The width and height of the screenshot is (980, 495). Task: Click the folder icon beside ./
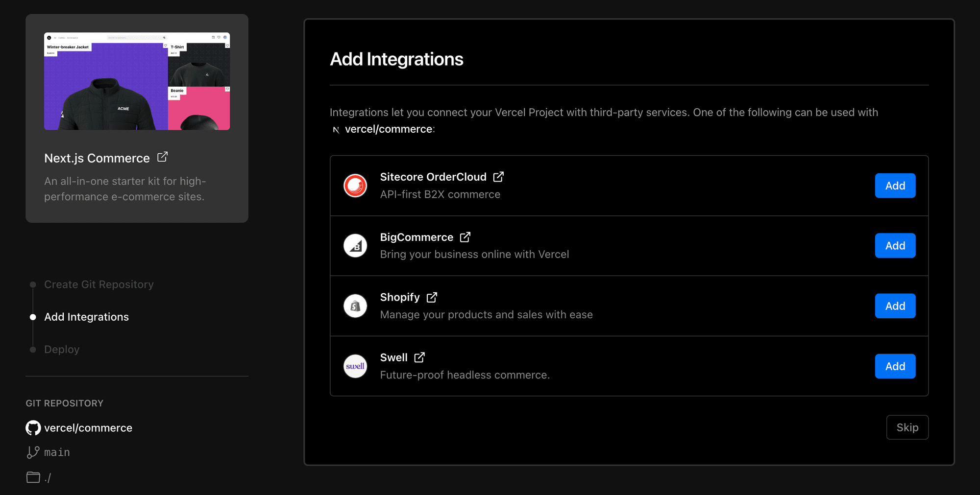pyautogui.click(x=32, y=477)
